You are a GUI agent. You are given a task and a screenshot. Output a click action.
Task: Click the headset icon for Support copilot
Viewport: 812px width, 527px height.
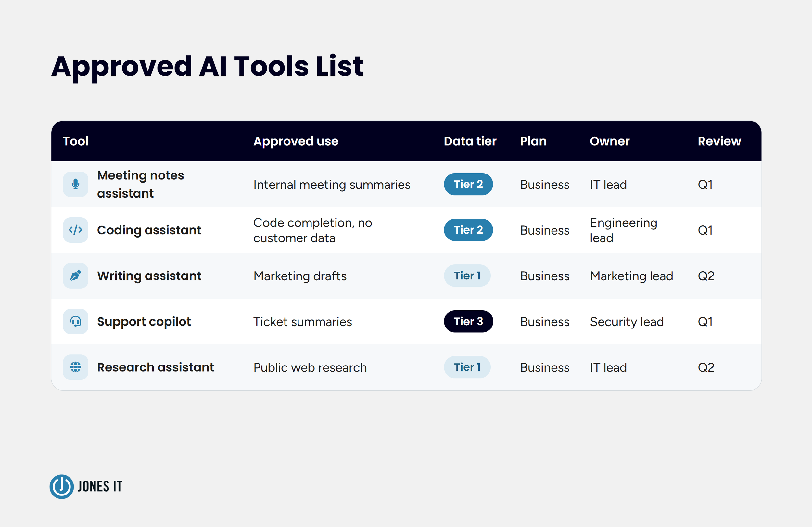75,322
